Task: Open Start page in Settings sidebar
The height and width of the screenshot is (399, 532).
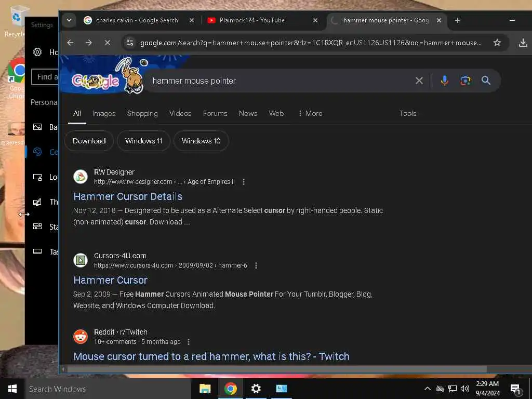Action: (46, 227)
